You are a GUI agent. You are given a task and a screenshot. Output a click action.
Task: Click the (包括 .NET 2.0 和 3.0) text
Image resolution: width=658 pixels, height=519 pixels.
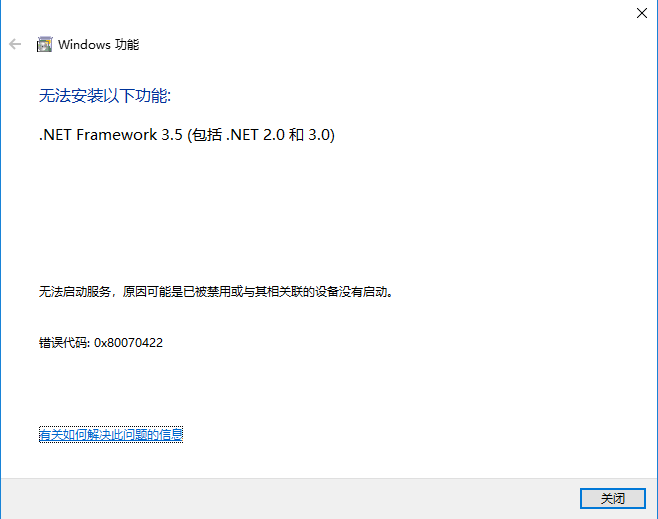(261, 135)
